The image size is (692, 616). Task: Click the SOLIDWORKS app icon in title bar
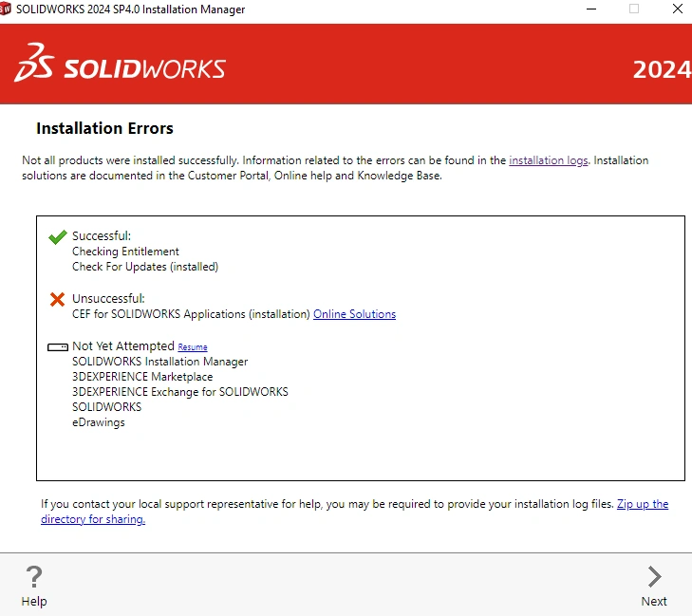[x=6, y=9]
